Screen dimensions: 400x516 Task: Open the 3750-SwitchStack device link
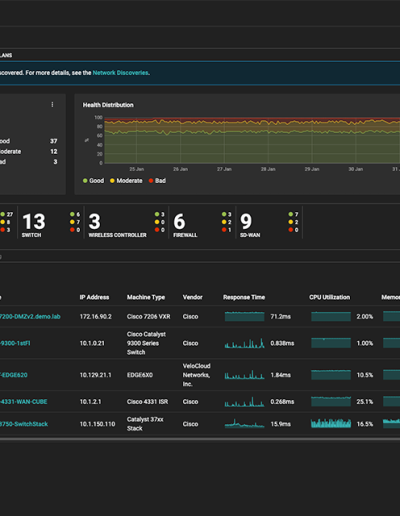(x=24, y=424)
